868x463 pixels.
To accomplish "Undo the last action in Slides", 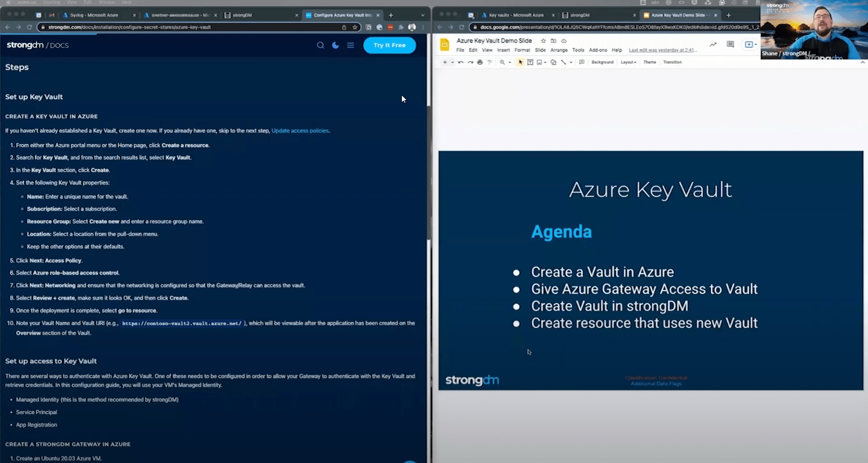I will (460, 62).
